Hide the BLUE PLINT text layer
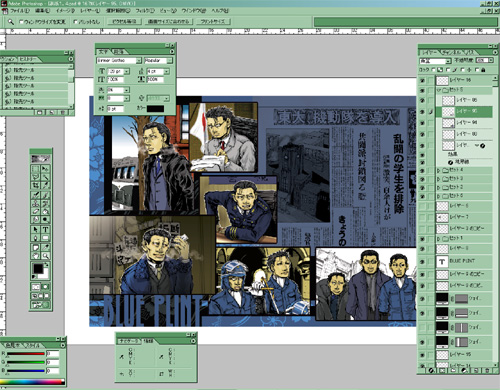Screen dimensions: 500x390 [x=422, y=262]
